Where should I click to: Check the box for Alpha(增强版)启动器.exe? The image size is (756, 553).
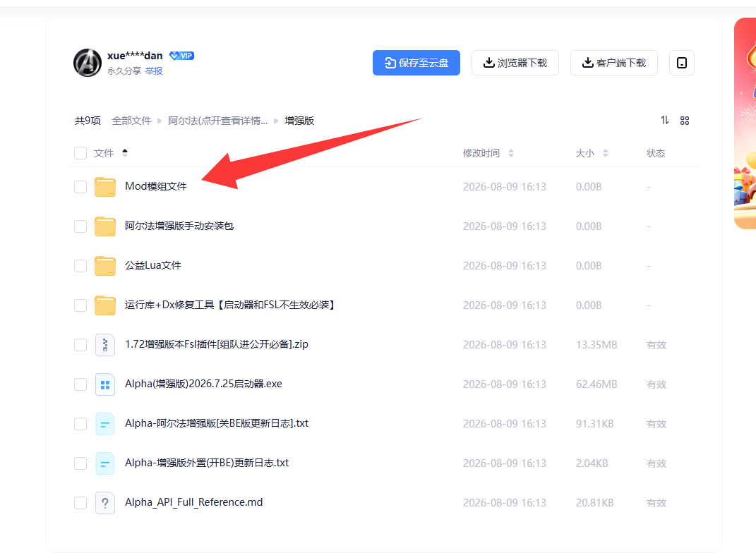coord(80,384)
